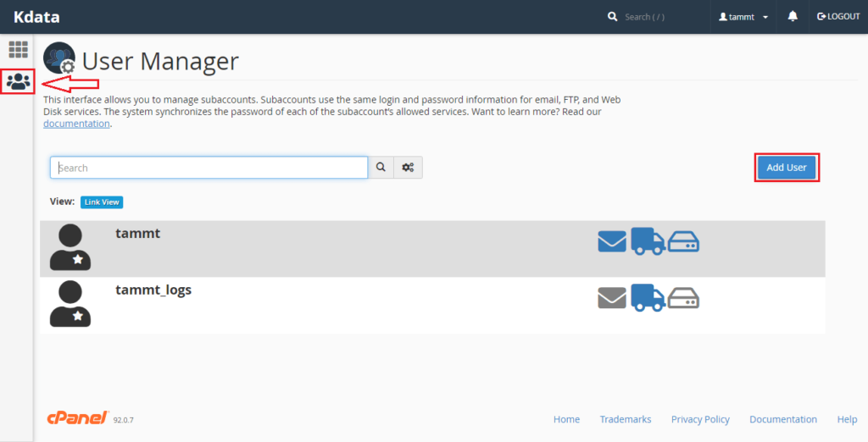Open User Manager from the sidebar people icon
Screen dimensions: 868x442
[x=19, y=81]
